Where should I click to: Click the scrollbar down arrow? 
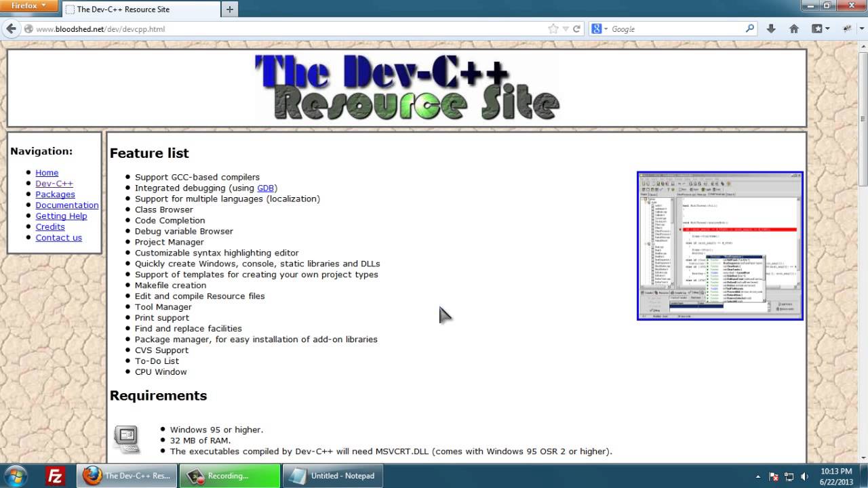pos(863,460)
